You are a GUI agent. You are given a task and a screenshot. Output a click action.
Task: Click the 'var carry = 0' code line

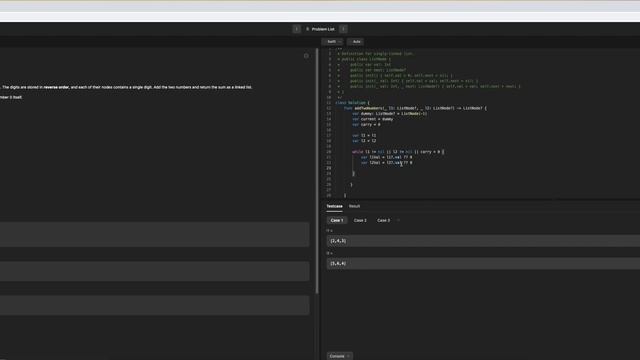[x=366, y=124]
